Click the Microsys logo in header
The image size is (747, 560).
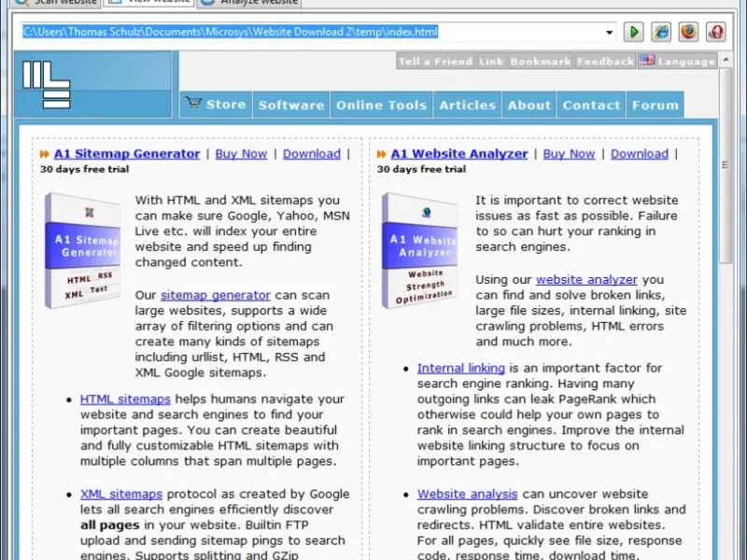point(46,85)
